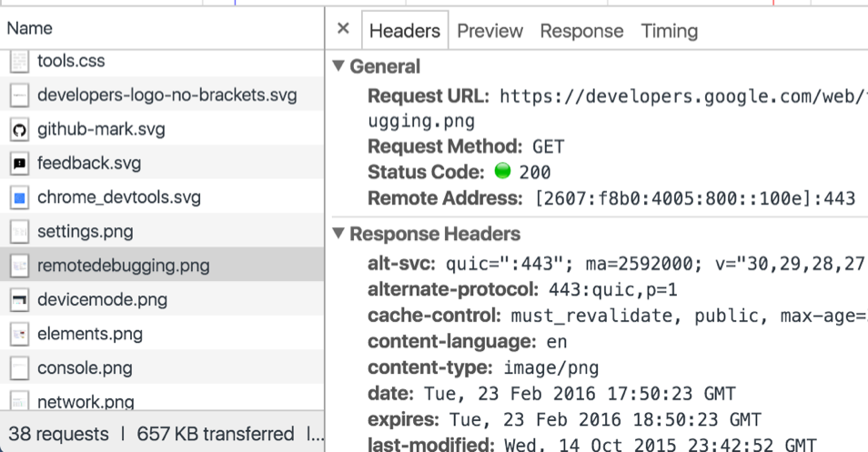Select the developers-logo-no-brackets.svg request

pyautogui.click(x=162, y=95)
